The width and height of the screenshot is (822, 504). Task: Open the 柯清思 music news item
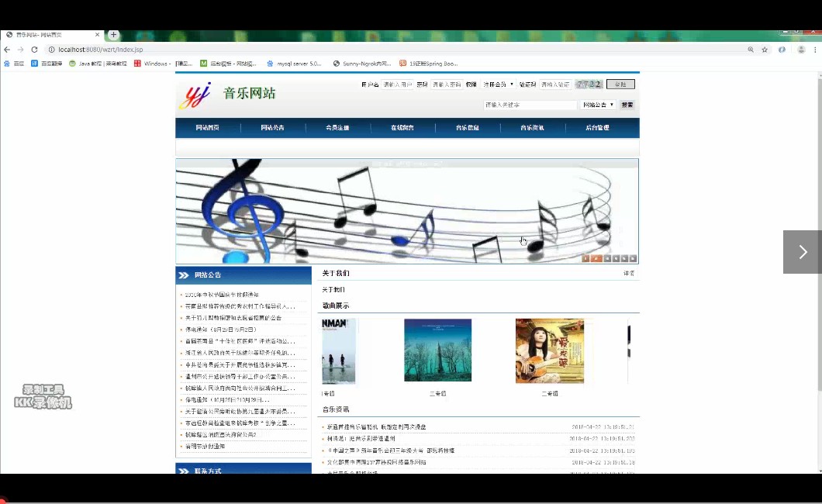361,439
